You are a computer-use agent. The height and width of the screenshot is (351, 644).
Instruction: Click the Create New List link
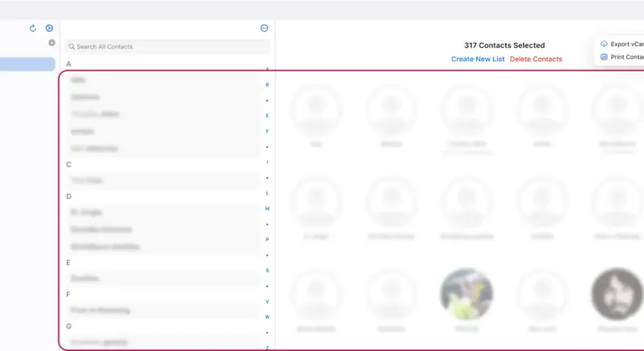[478, 59]
